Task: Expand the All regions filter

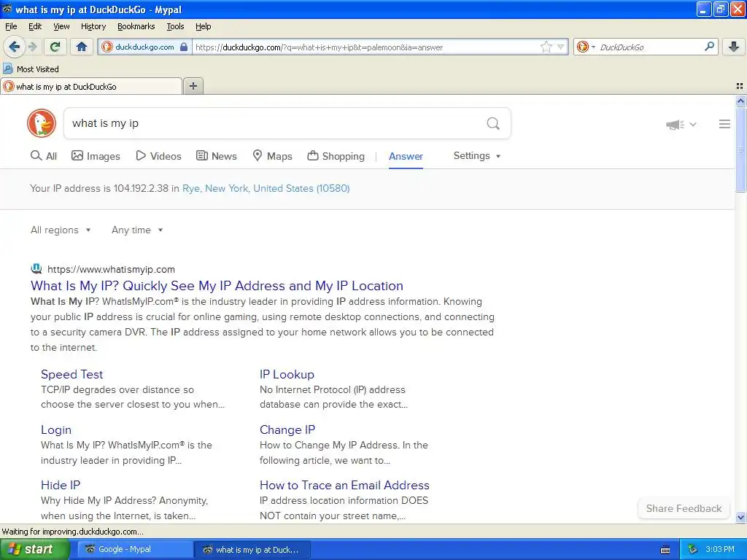Action: (x=61, y=230)
